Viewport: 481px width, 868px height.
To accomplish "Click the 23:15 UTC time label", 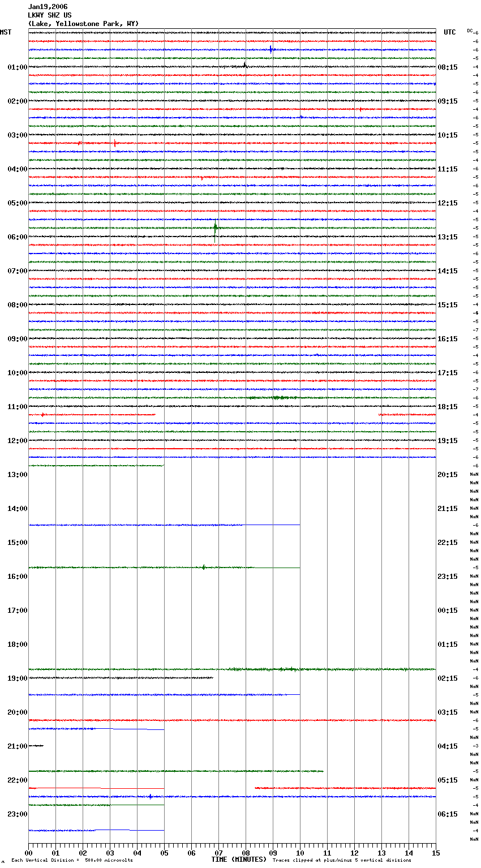I will 448,577.
